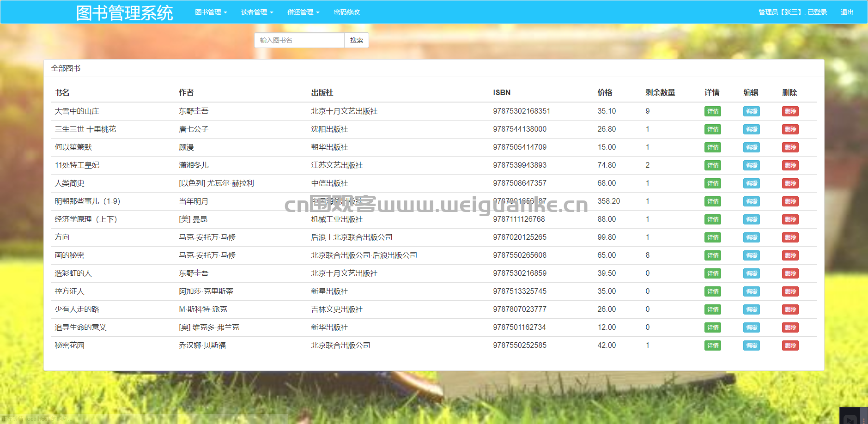Click the 退出 logout link

point(847,12)
